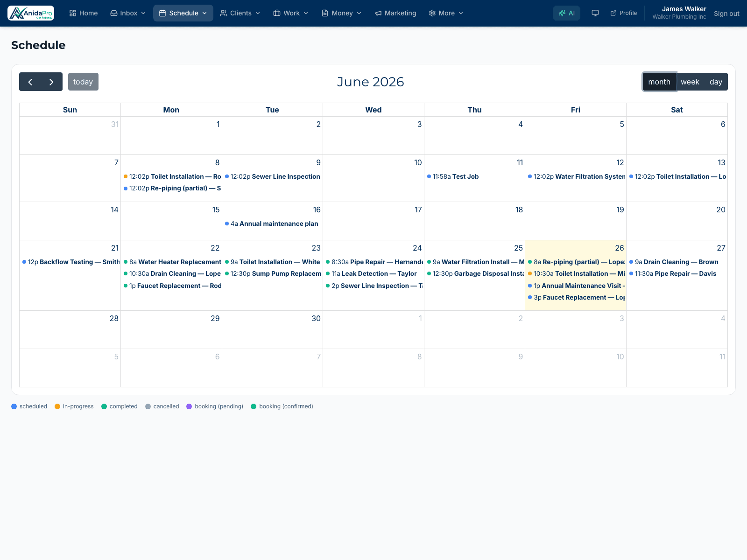
Task: Click the Marketing megaphone icon
Action: tap(378, 13)
